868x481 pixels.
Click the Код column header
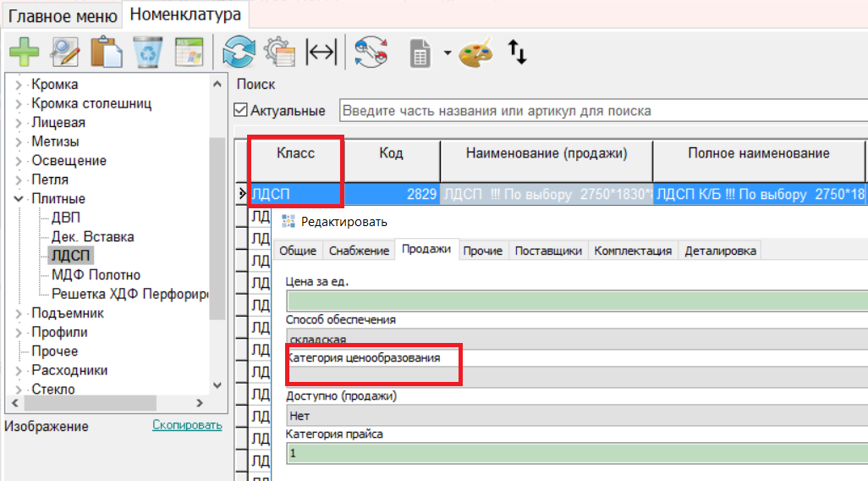click(391, 154)
